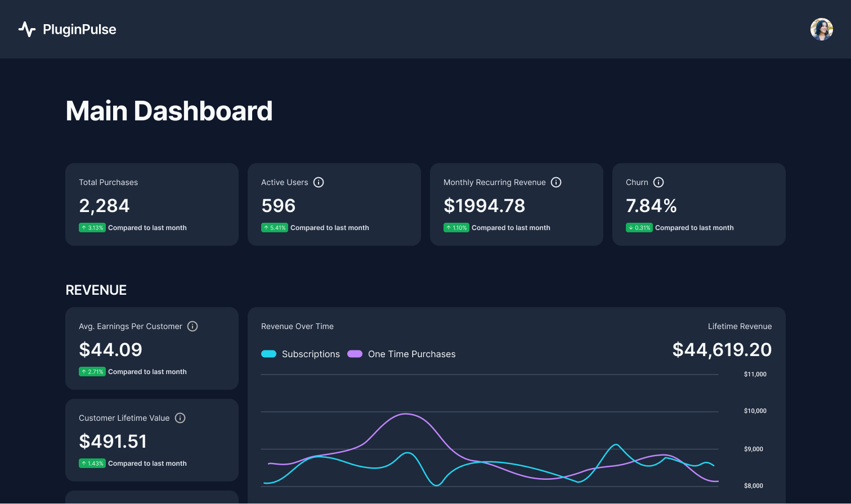The image size is (851, 504).
Task: Click the Revenue Over Time chart title
Action: coord(297,326)
